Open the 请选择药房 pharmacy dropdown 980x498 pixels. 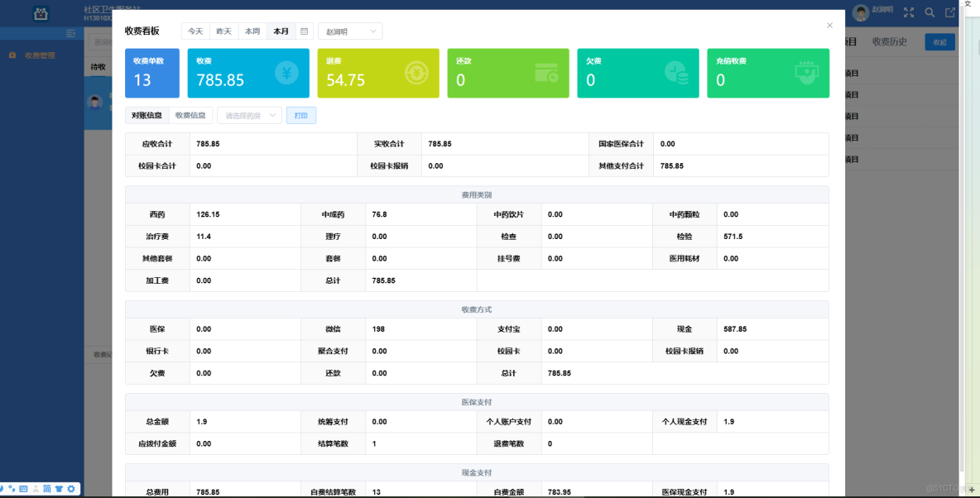click(x=251, y=115)
